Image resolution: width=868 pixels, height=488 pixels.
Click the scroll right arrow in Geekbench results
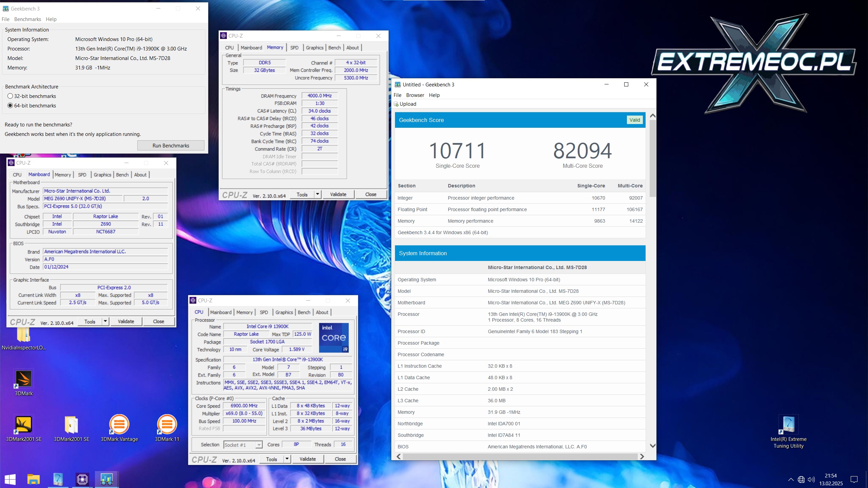[x=642, y=456]
